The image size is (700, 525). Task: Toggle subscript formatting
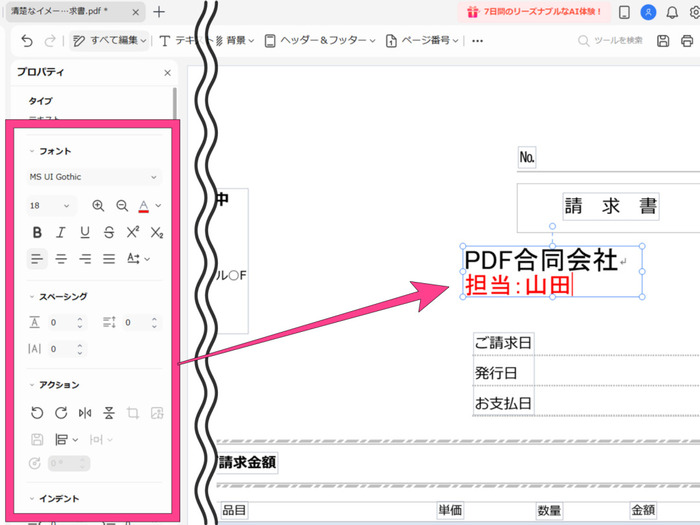coord(157,232)
